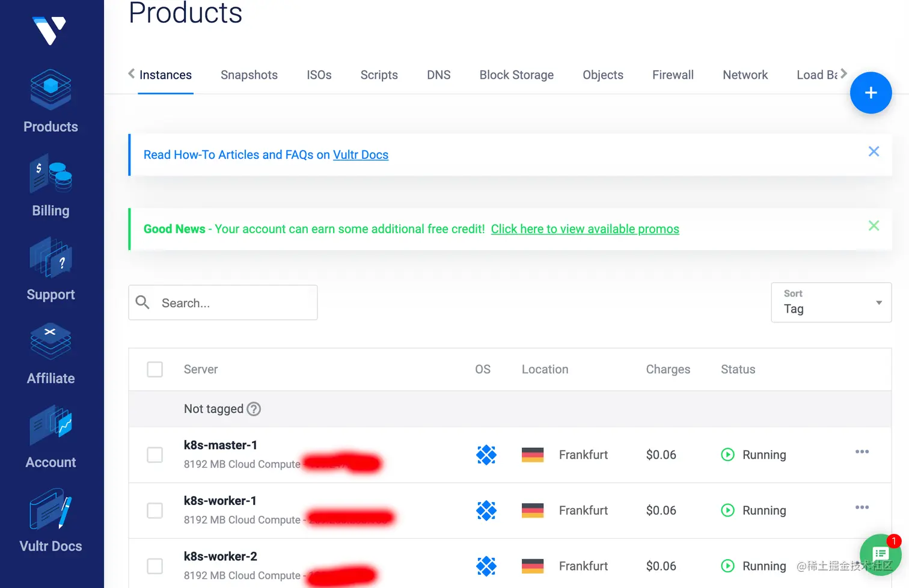Click the German flag for k8s-worker-1

tap(533, 510)
